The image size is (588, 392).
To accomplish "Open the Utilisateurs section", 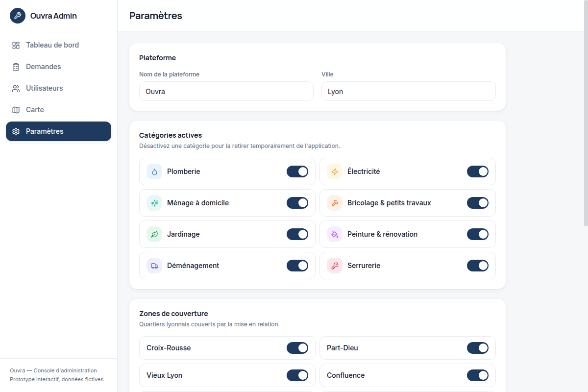I will click(58, 88).
